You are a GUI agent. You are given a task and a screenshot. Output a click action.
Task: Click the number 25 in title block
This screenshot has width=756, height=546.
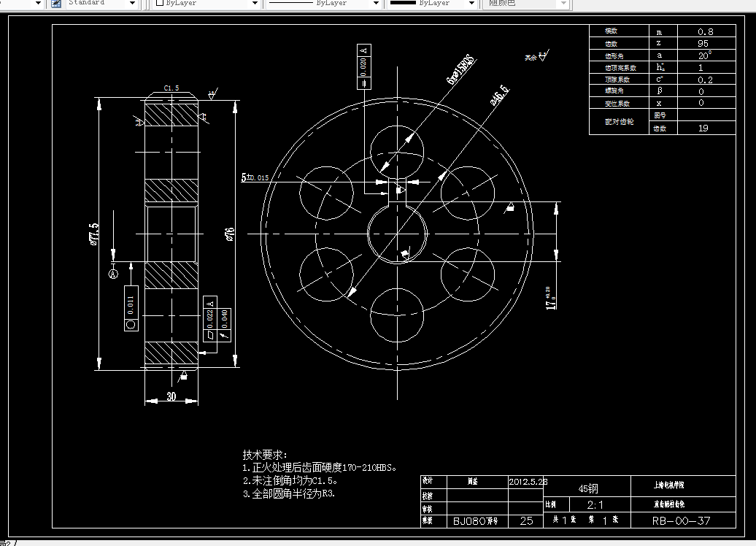(x=526, y=521)
